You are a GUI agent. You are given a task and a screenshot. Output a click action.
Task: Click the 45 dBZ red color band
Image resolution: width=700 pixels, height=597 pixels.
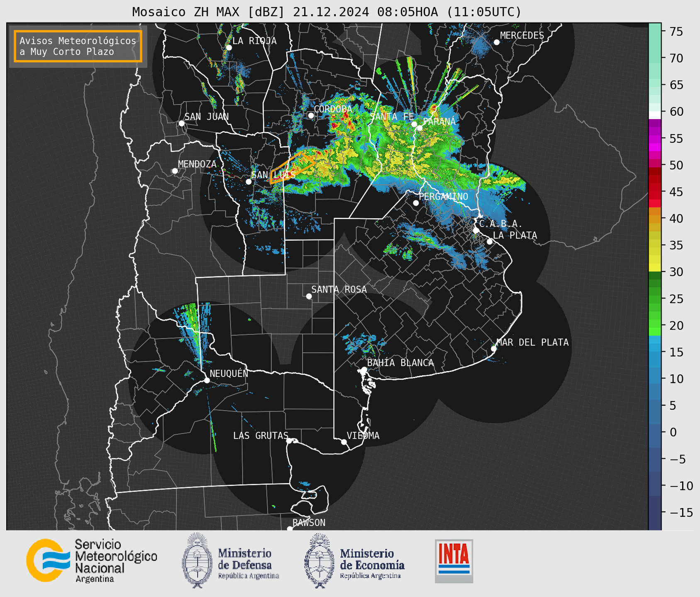[x=655, y=191]
